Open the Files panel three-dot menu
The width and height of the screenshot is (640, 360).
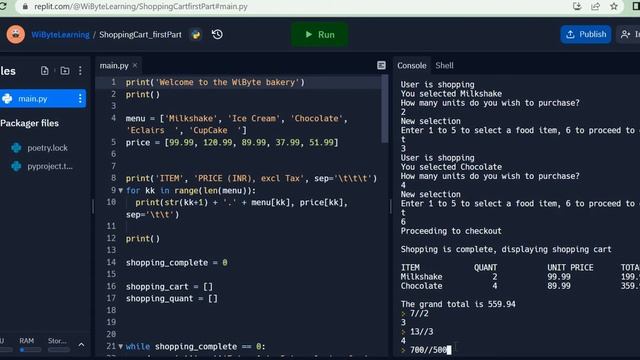[x=80, y=71]
